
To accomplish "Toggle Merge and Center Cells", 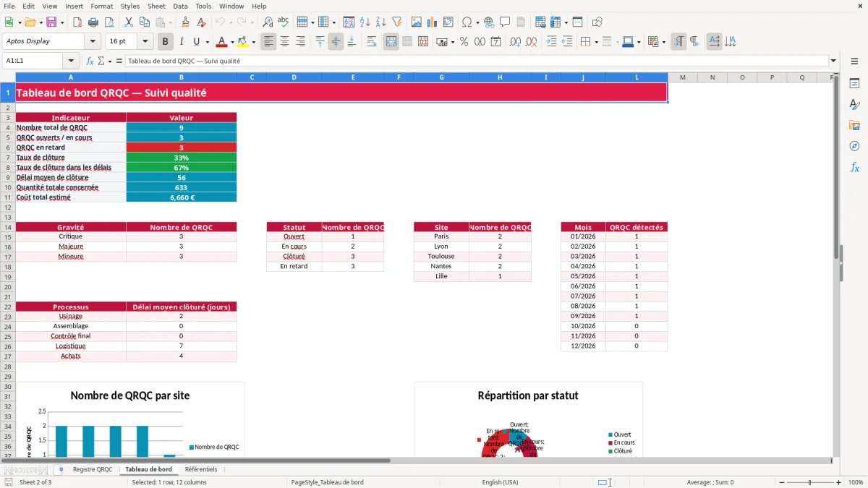I will [391, 42].
